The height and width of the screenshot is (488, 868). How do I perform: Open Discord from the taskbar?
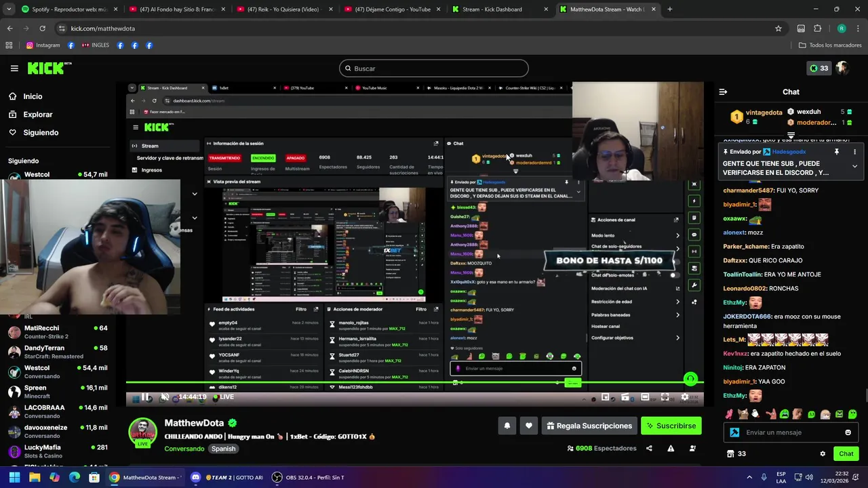point(226,477)
